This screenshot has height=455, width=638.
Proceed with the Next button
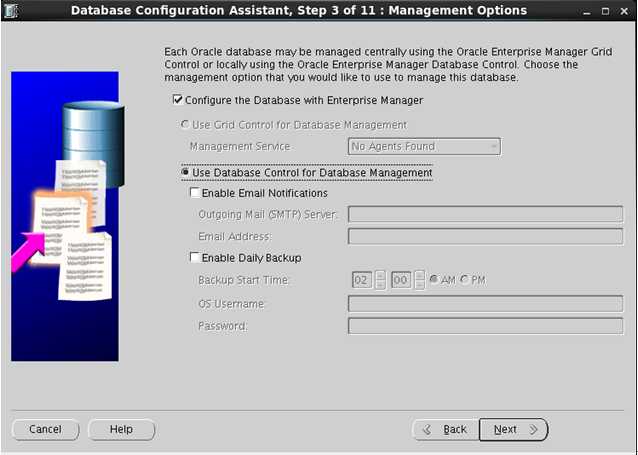coord(514,429)
